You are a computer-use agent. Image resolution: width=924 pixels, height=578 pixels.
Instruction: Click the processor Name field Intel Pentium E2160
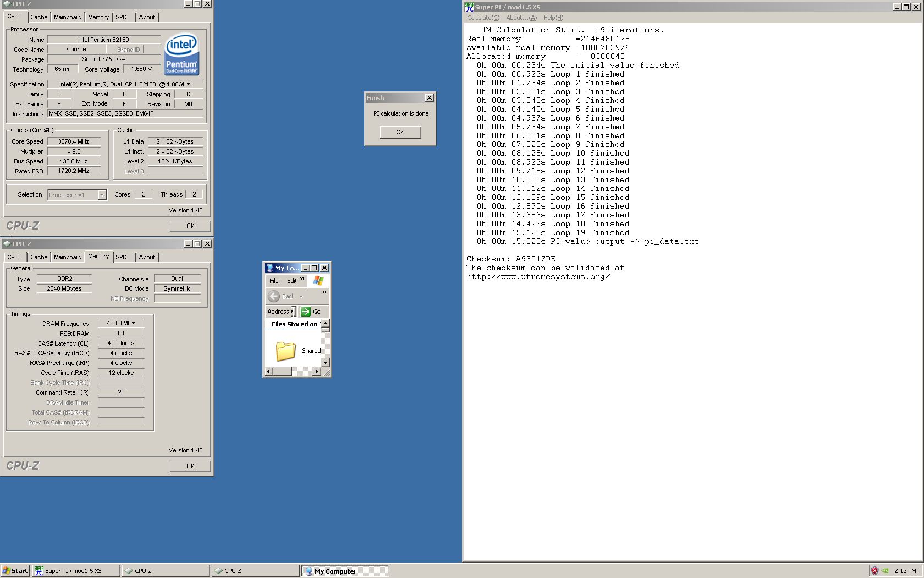103,40
